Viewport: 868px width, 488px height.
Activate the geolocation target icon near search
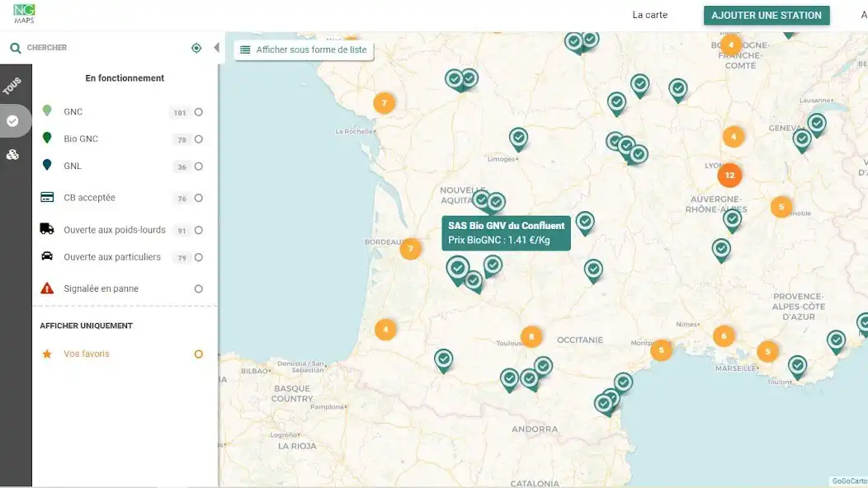[196, 47]
